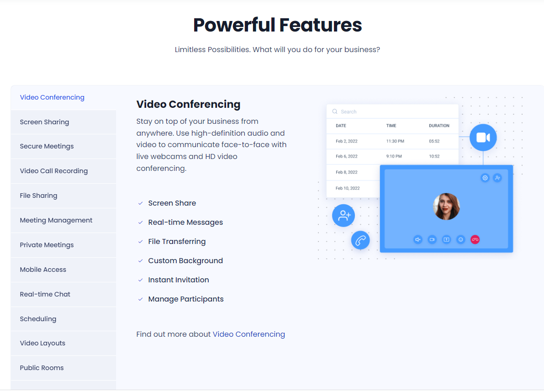Viewport: 544px width, 392px height.
Task: Click the checkmark beside Real-time Messages
Action: (141, 222)
